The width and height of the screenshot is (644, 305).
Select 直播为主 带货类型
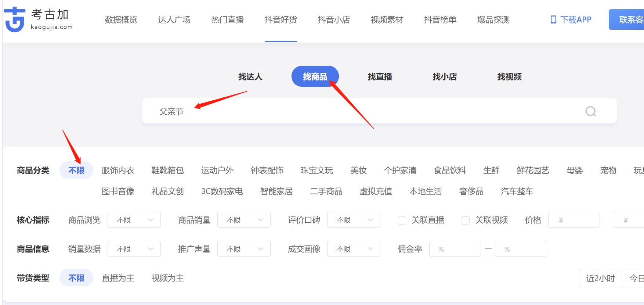[118, 278]
